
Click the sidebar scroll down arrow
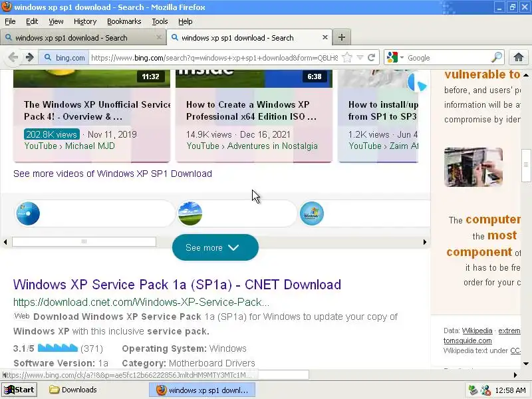click(x=525, y=363)
